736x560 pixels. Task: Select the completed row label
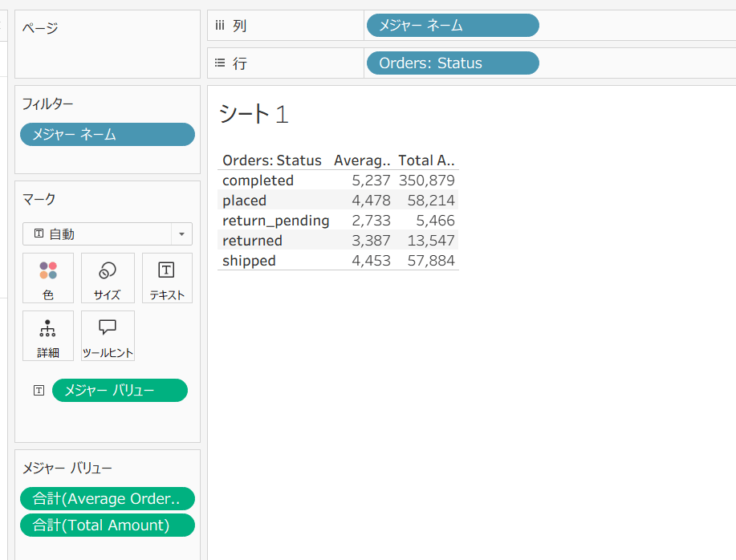coord(258,181)
